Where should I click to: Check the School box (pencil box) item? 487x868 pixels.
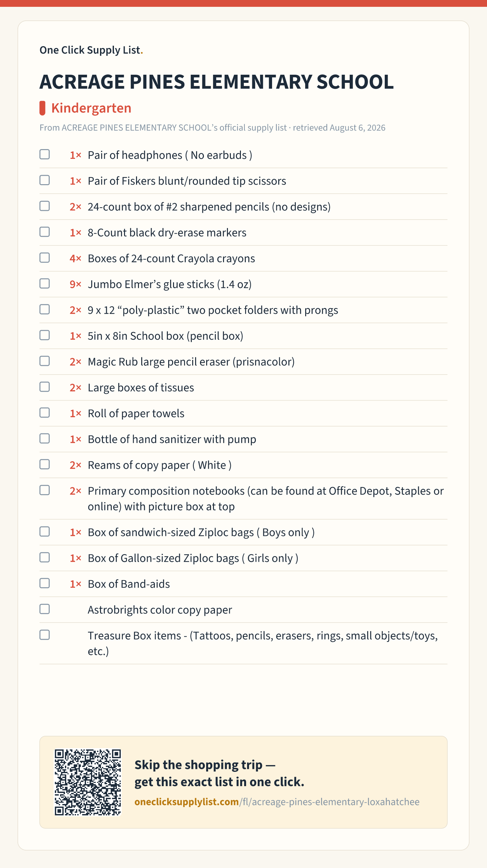coord(44,335)
